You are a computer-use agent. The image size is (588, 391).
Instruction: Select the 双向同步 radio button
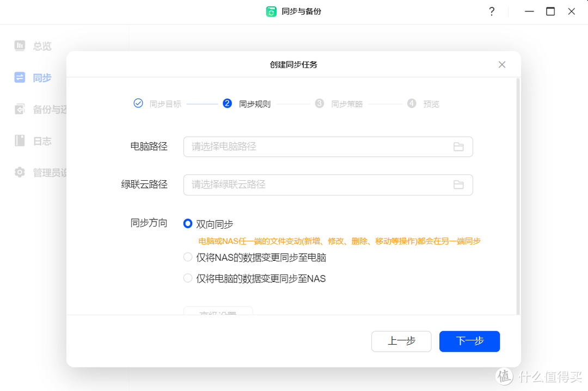point(188,223)
